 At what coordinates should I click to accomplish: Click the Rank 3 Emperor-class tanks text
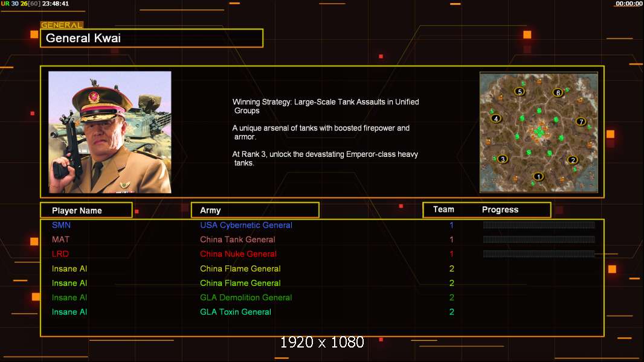click(x=325, y=159)
